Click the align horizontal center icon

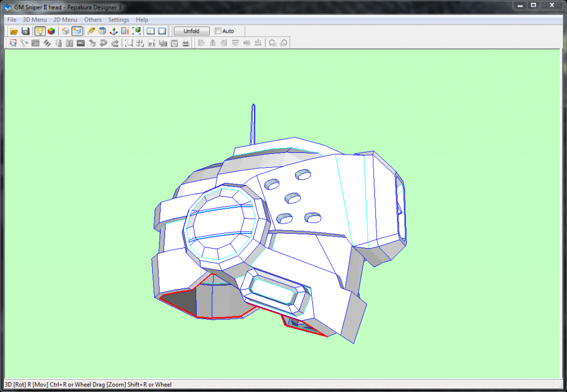click(x=213, y=43)
